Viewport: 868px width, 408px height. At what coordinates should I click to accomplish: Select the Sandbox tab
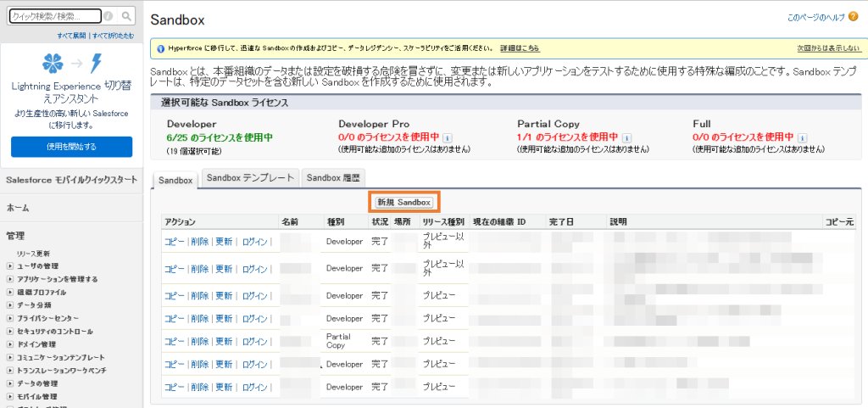[x=175, y=181]
